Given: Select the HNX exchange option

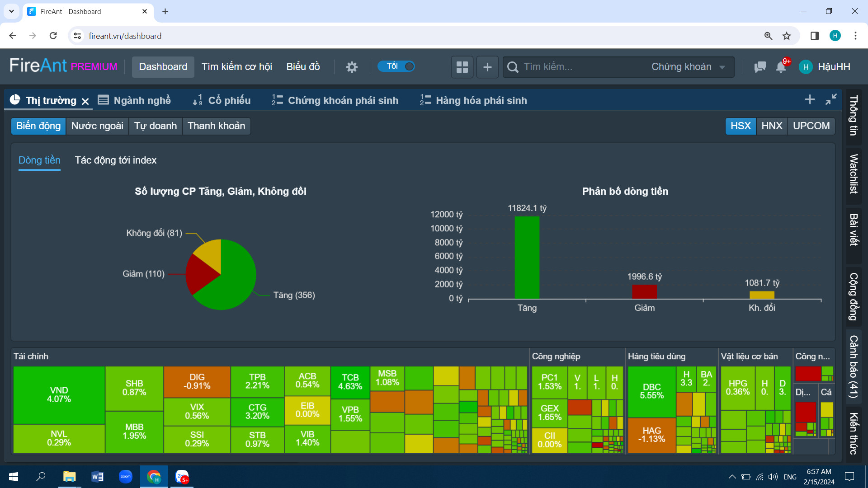Looking at the screenshot, I should (x=772, y=126).
